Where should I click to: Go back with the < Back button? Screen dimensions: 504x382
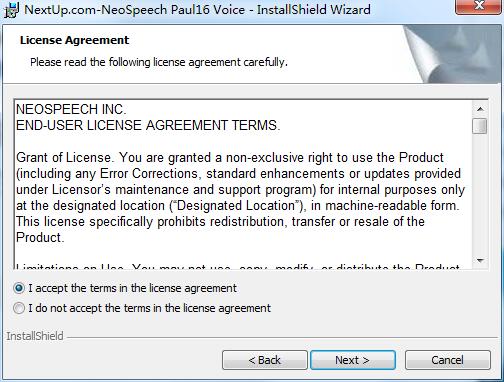pyautogui.click(x=265, y=360)
